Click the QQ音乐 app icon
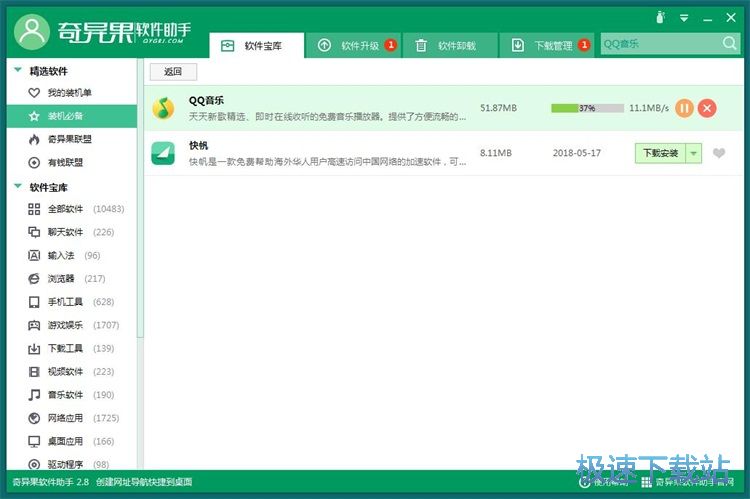This screenshot has width=750, height=499. pos(163,108)
